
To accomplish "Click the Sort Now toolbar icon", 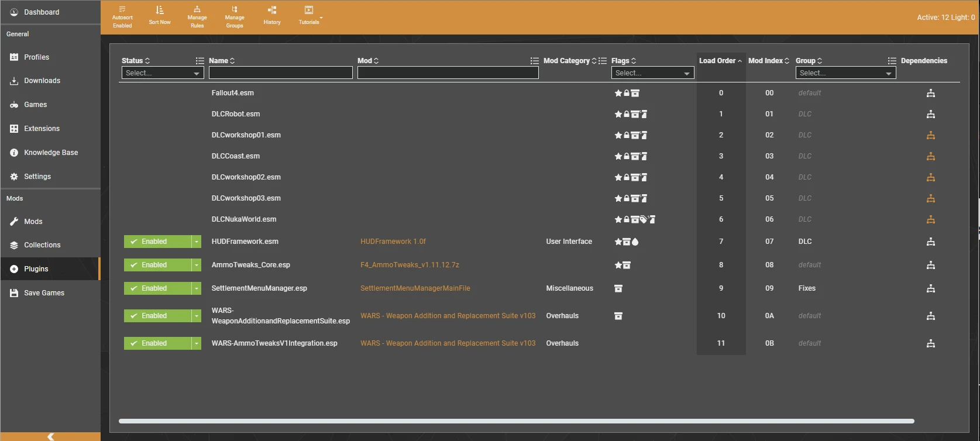I will coord(160,16).
